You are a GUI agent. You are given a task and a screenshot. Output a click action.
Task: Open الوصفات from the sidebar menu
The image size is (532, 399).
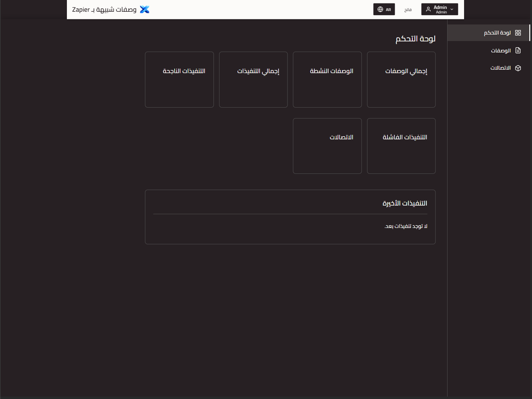501,50
